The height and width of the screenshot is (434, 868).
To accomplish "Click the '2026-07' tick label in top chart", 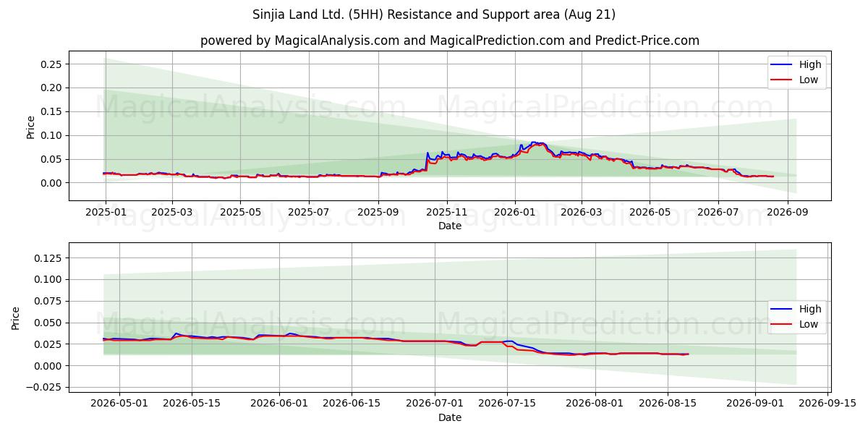I will (718, 212).
